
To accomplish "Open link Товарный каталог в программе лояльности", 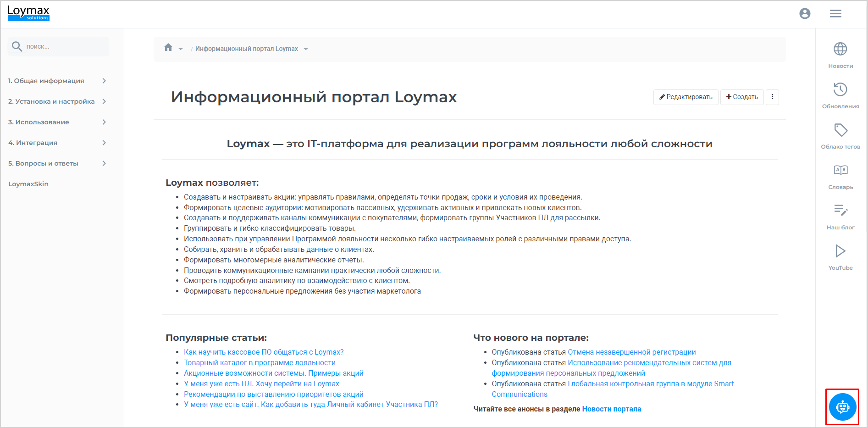I will click(x=260, y=363).
